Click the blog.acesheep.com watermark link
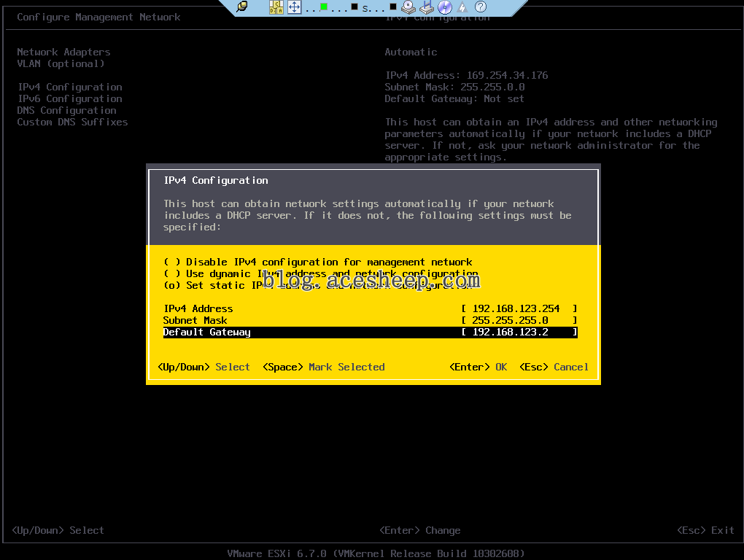The height and width of the screenshot is (560, 744). [373, 280]
